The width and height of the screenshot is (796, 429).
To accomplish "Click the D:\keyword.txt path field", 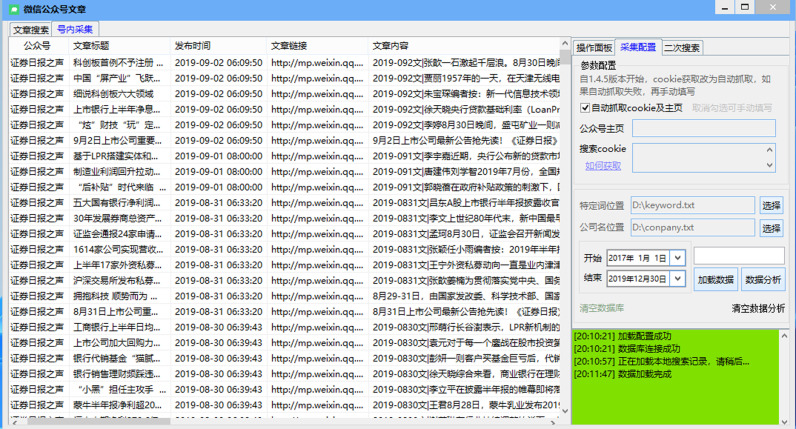I will click(692, 205).
